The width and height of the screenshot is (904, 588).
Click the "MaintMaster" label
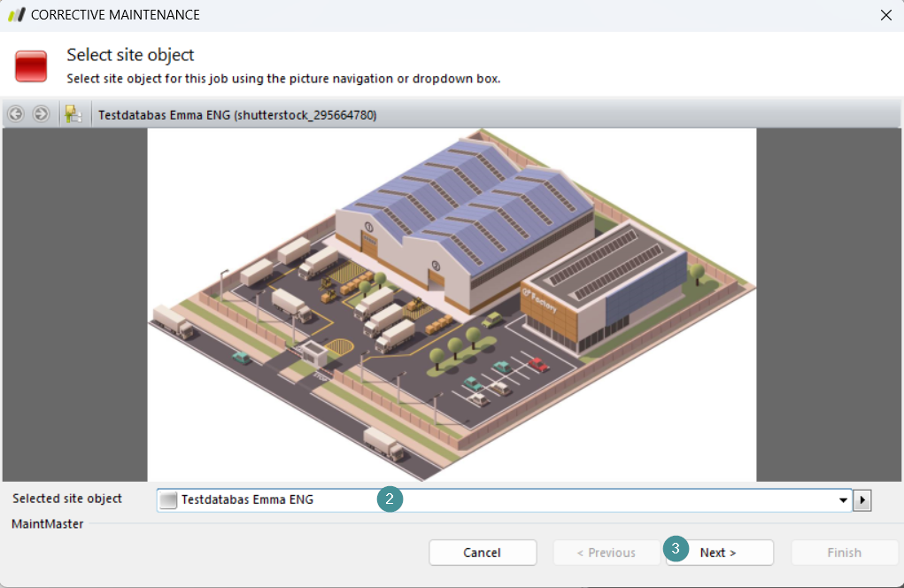[x=48, y=524]
